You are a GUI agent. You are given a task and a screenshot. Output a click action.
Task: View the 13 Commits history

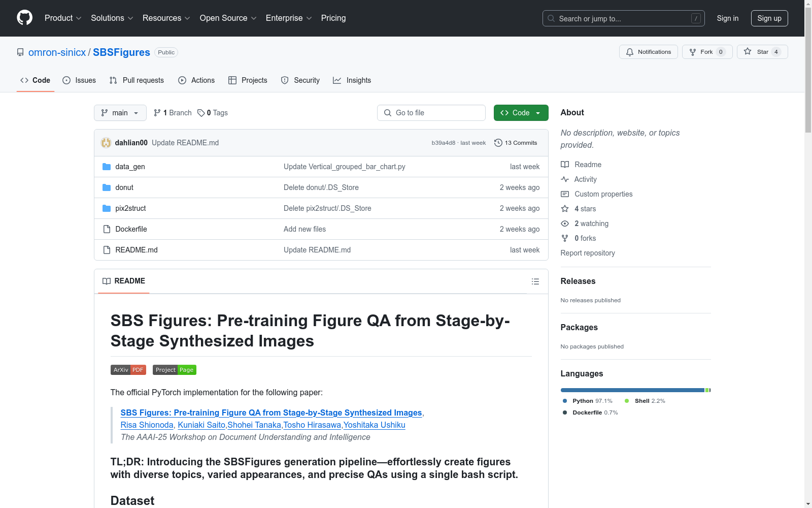tap(516, 143)
